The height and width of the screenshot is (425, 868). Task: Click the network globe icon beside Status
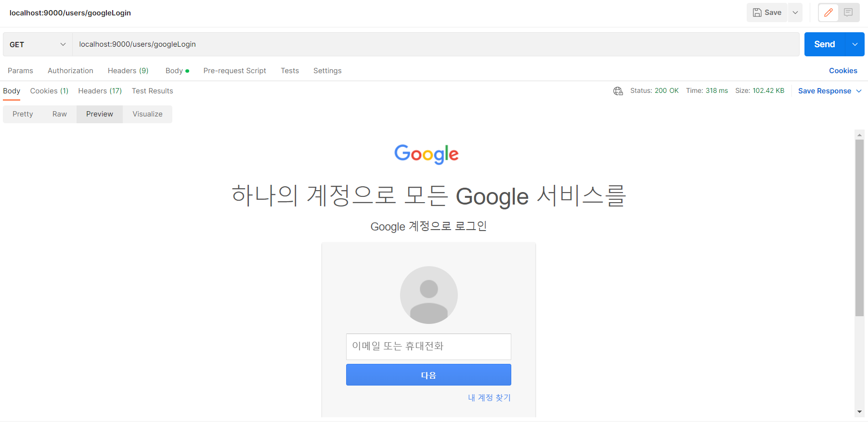click(618, 91)
